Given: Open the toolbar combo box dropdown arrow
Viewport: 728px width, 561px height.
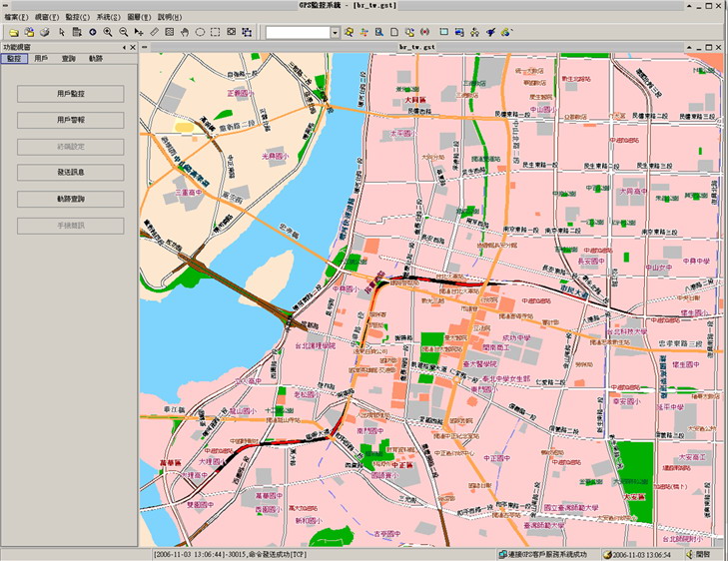Looking at the screenshot, I should (x=334, y=33).
